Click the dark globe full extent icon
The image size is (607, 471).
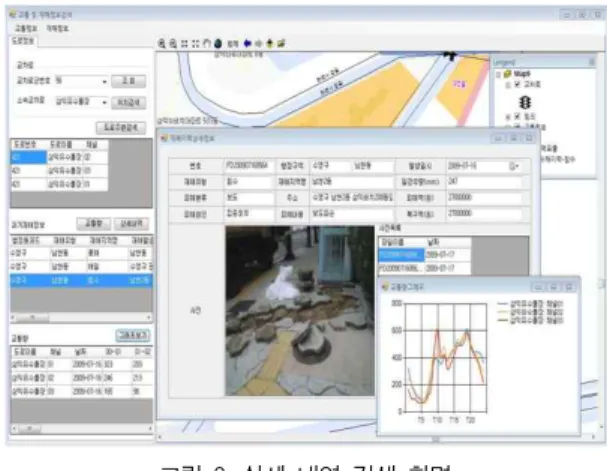point(218,43)
